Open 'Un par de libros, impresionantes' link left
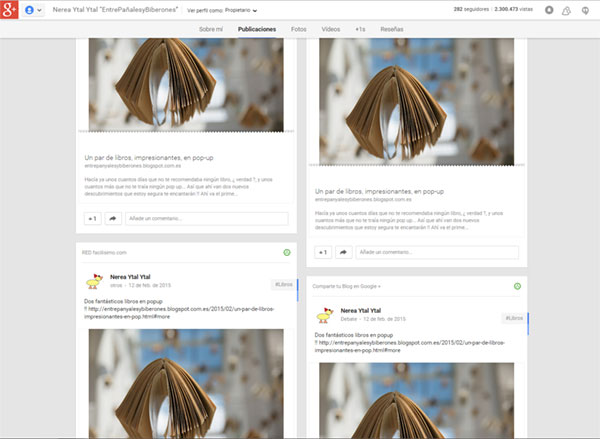The height and width of the screenshot is (439, 600). coord(149,158)
